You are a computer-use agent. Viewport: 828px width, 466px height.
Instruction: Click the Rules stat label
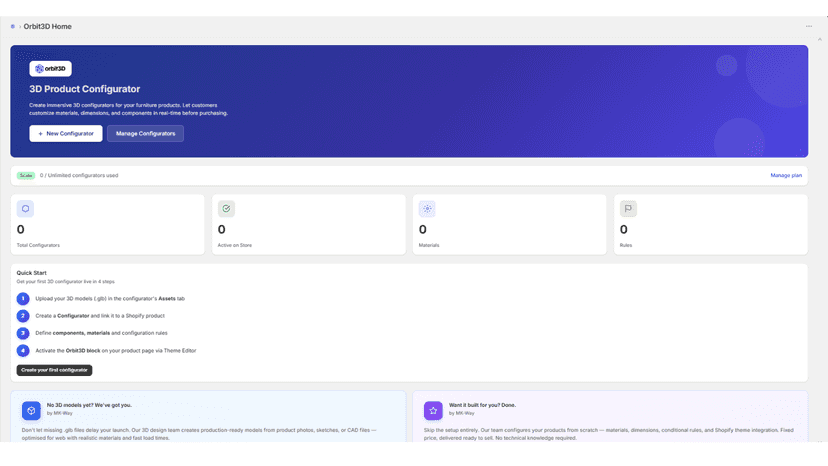[x=626, y=245]
